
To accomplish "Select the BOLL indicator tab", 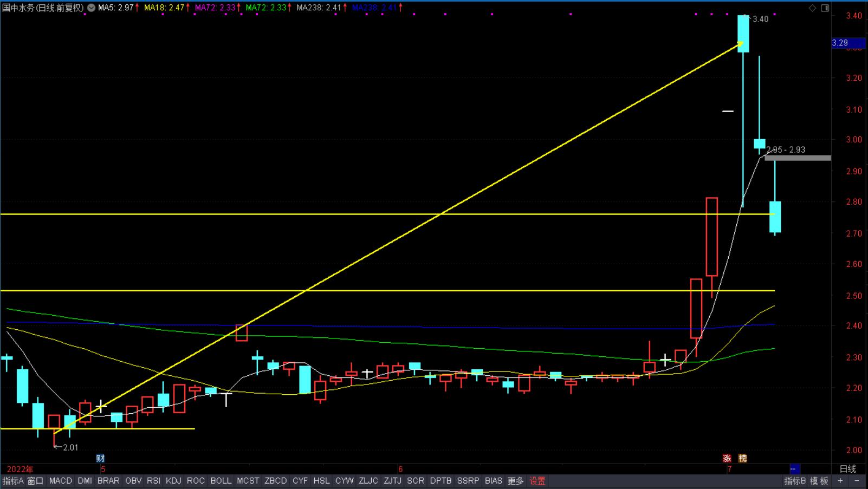I will tap(221, 481).
